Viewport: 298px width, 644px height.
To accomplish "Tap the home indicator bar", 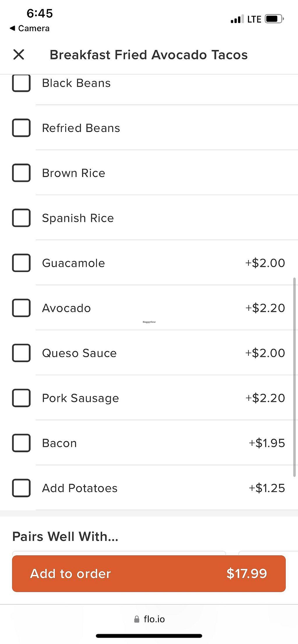I will tap(149, 636).
